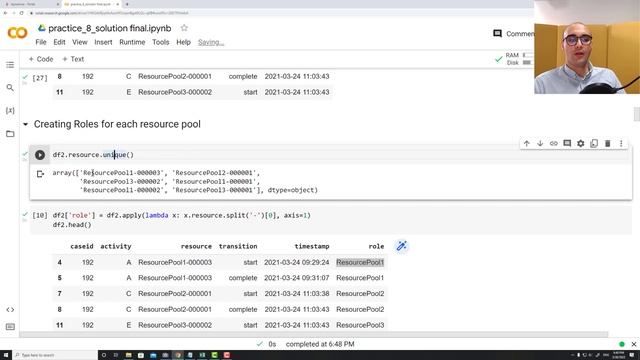Click the Colab CO logo
640x360 pixels.
pos(18,33)
